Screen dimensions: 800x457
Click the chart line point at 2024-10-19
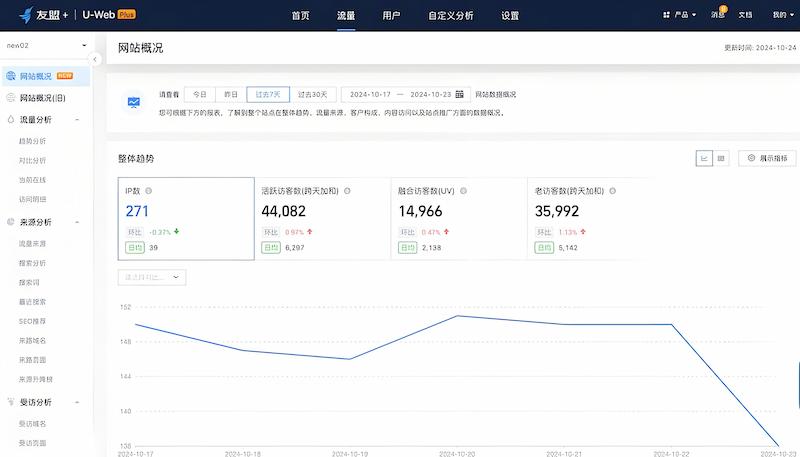[350, 359]
